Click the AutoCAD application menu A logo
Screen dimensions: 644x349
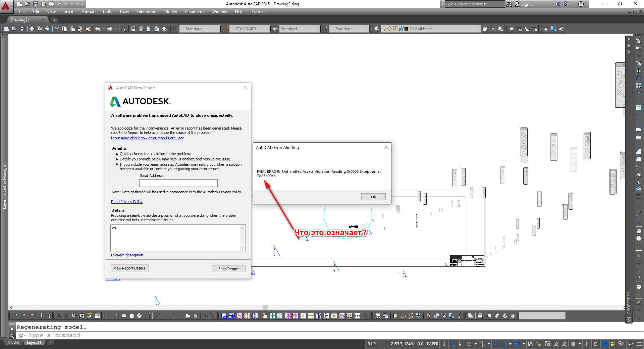pos(6,6)
